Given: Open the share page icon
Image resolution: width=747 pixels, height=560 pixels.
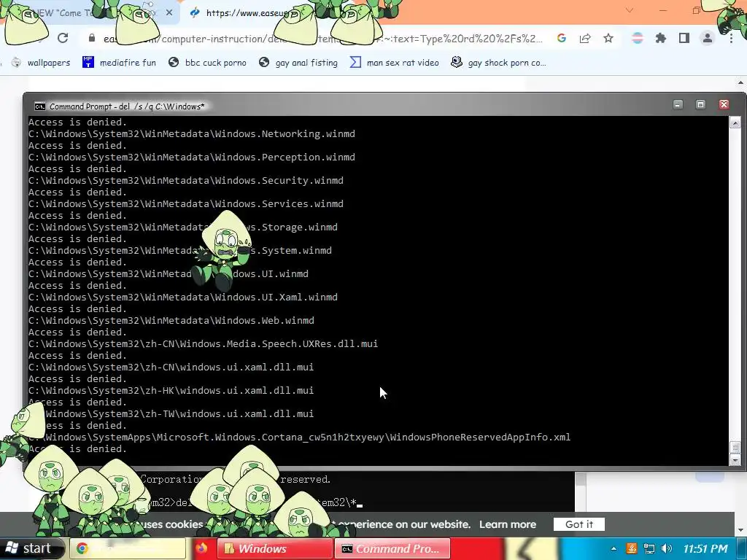Looking at the screenshot, I should pos(585,38).
